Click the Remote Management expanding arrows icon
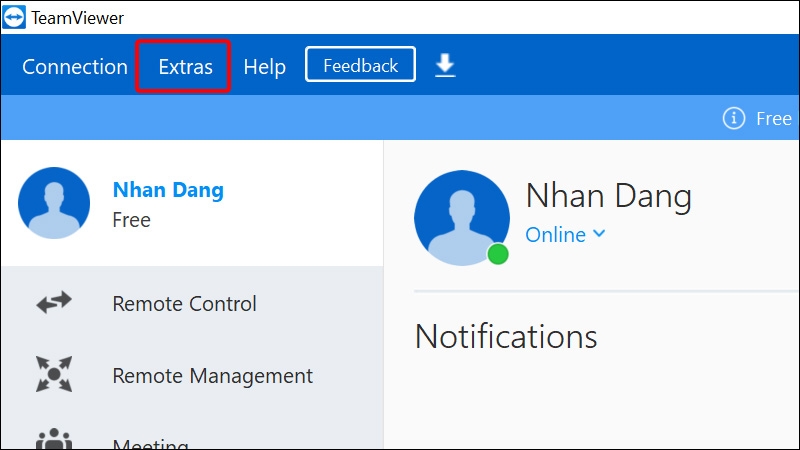This screenshot has height=450, width=800. 54,374
